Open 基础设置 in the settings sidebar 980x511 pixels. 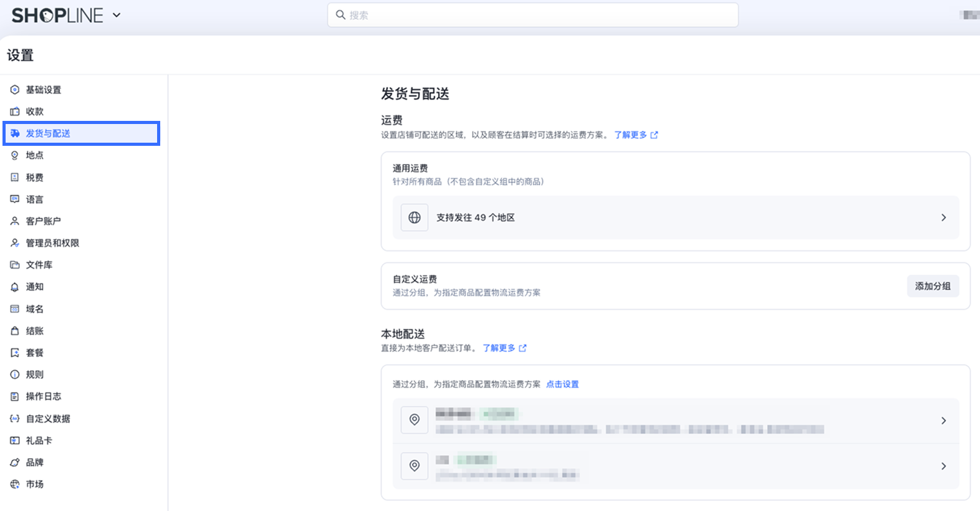click(x=43, y=90)
